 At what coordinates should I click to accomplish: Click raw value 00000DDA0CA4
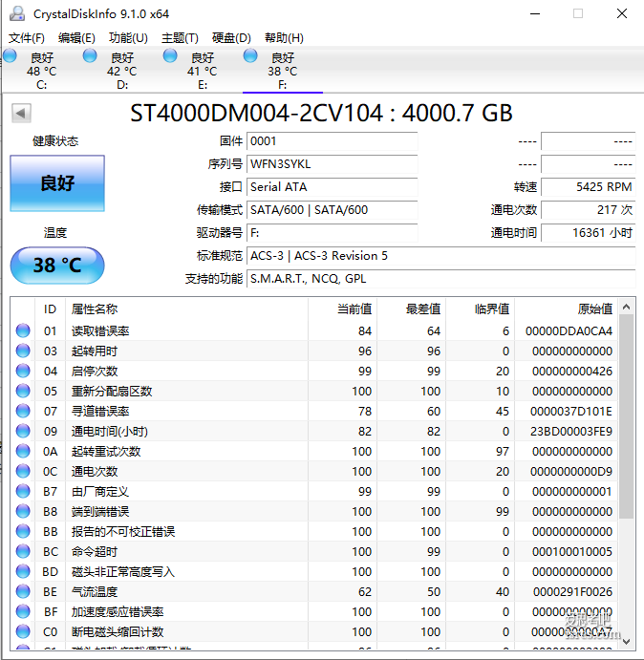click(x=569, y=330)
